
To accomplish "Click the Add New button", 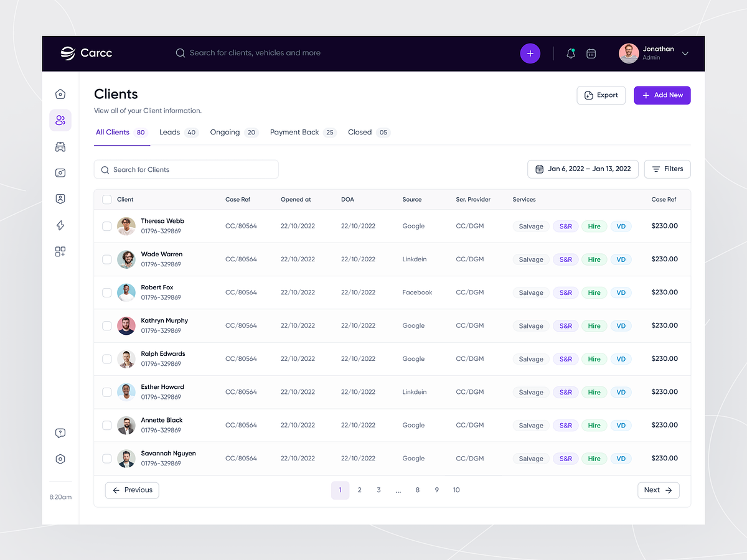I will coord(662,95).
